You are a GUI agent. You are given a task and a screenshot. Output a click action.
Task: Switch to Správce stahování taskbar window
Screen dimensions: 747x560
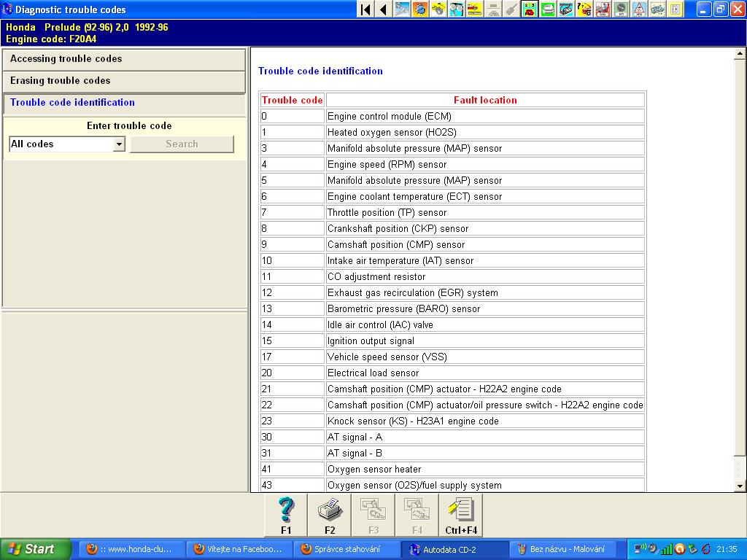347,549
